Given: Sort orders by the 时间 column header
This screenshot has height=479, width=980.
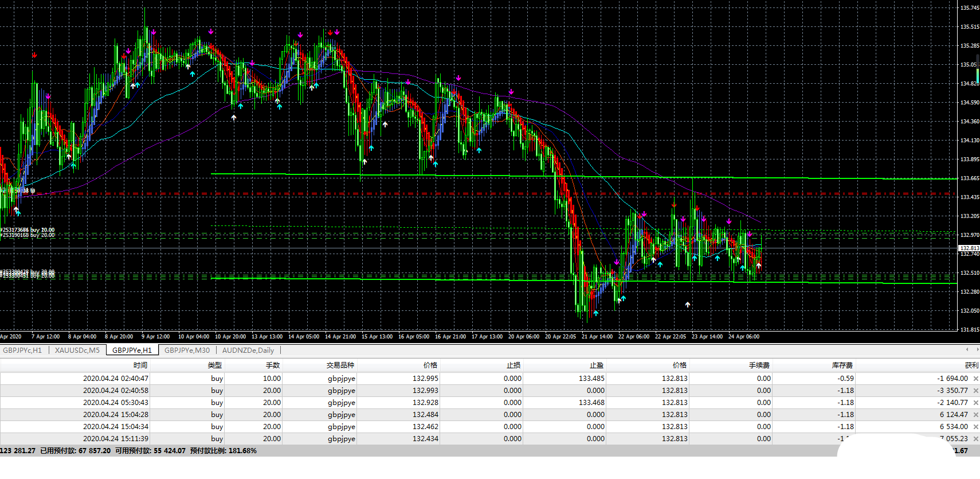Looking at the screenshot, I should [x=140, y=365].
